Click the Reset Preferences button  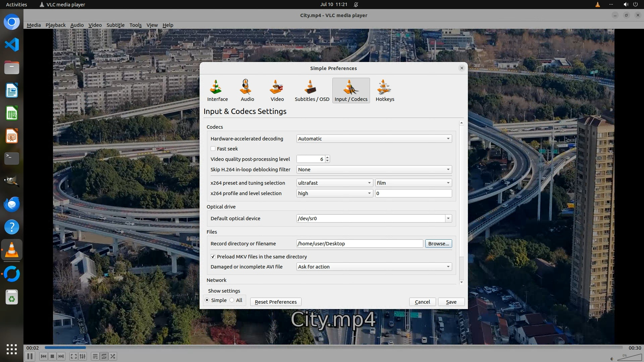tap(275, 302)
